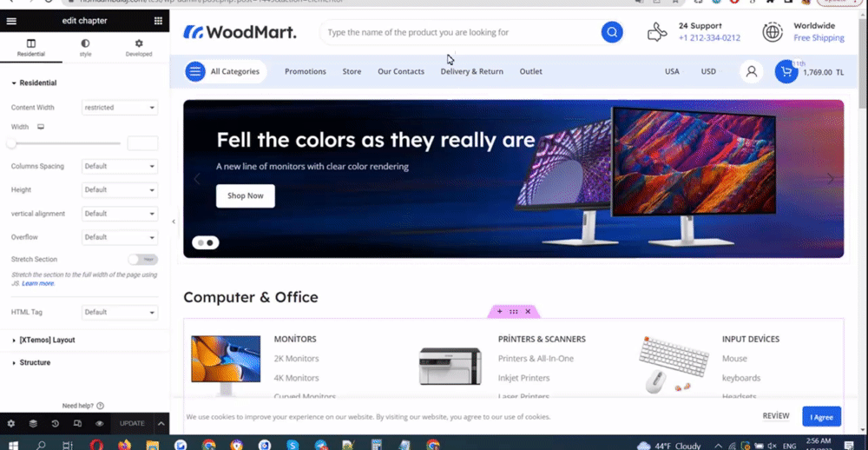Open the Learn more link

pos(38,284)
